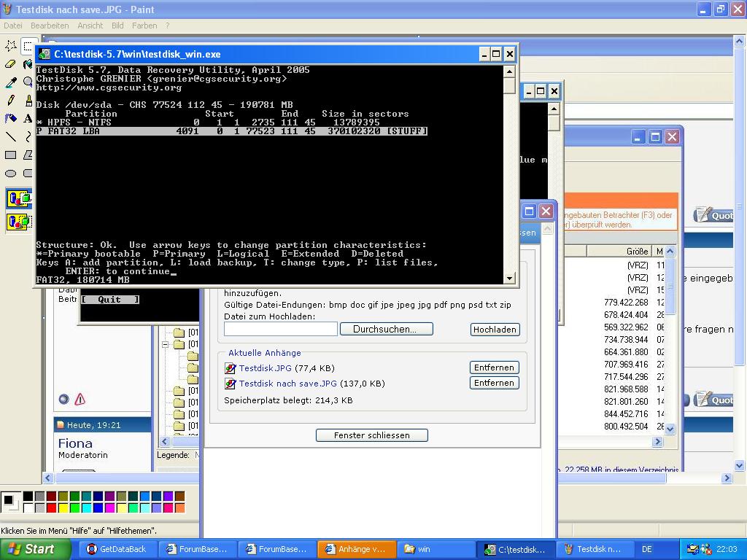747x560 pixels.
Task: Click the Hochladen button
Action: click(495, 330)
